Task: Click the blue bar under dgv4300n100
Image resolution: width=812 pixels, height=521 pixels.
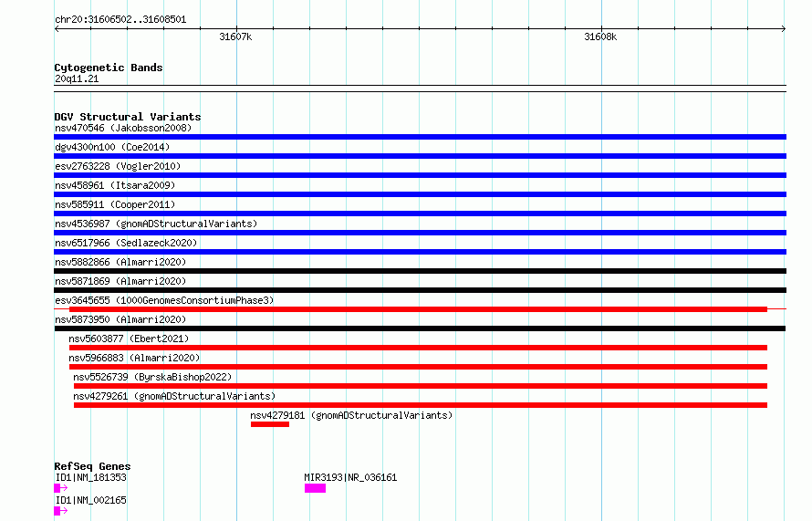Action: point(420,156)
